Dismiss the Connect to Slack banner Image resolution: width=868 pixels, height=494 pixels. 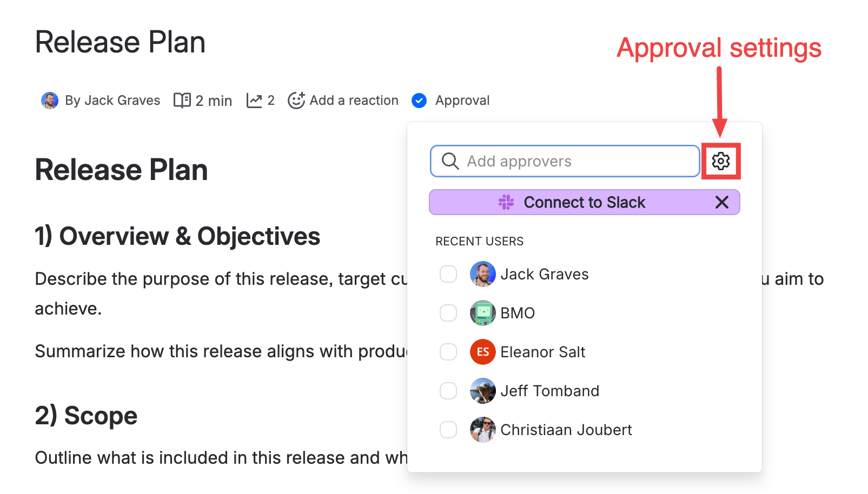click(x=721, y=202)
